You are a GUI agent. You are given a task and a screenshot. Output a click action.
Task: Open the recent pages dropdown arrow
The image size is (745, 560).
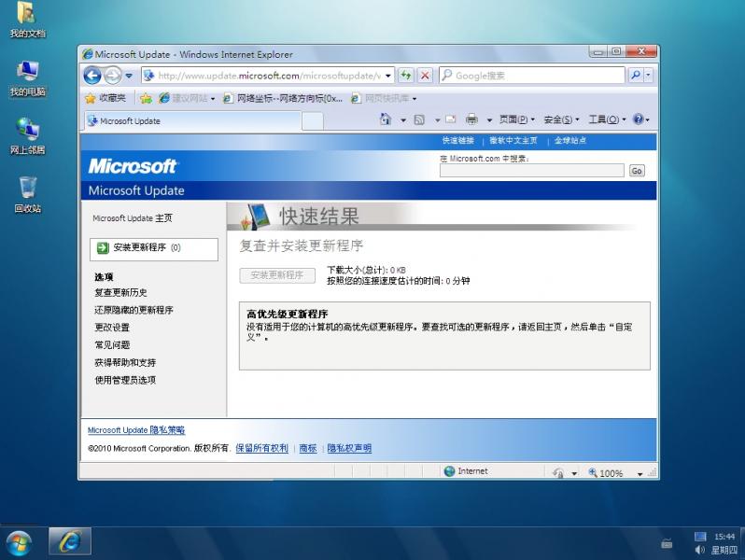129,76
